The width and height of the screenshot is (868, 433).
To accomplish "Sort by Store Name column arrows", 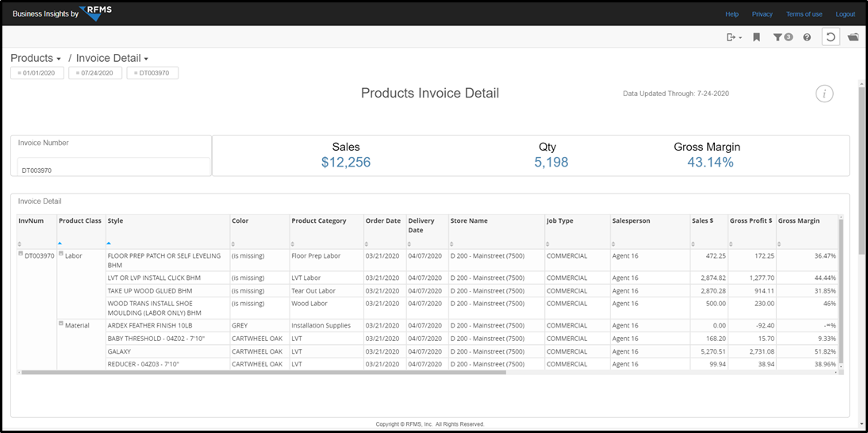I will coord(452,243).
